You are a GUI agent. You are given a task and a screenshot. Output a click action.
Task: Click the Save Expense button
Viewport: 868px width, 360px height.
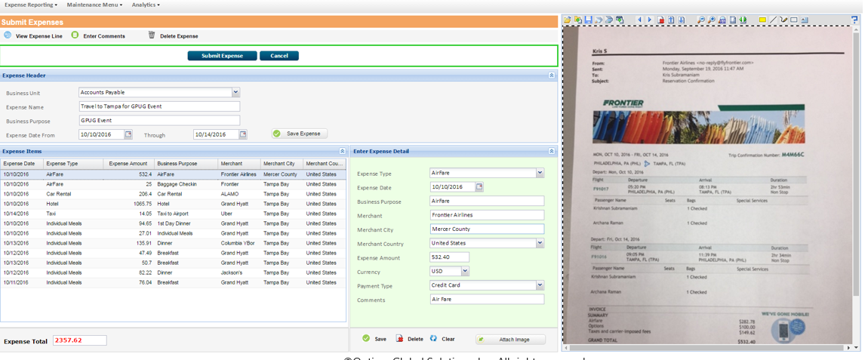[300, 134]
